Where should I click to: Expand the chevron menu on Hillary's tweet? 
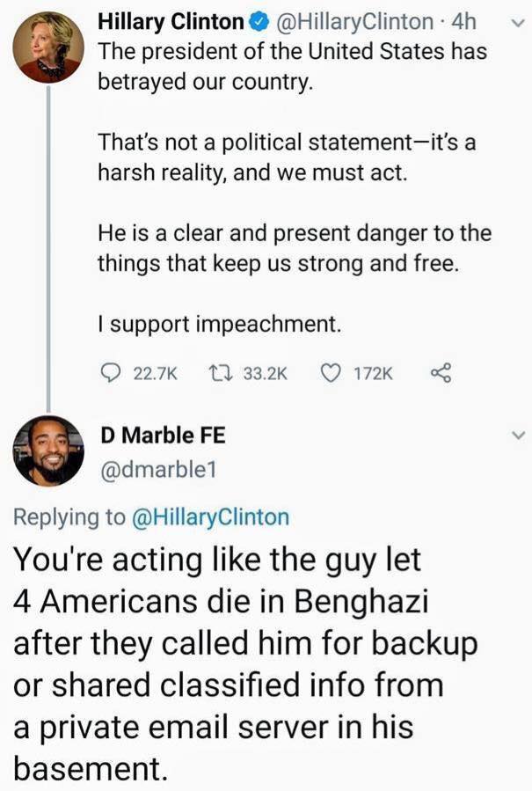tap(517, 24)
